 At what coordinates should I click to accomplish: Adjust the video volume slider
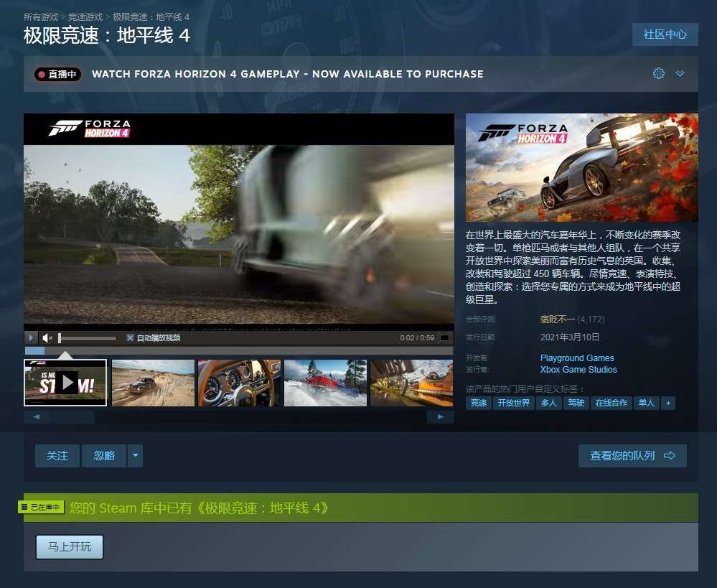tap(86, 337)
